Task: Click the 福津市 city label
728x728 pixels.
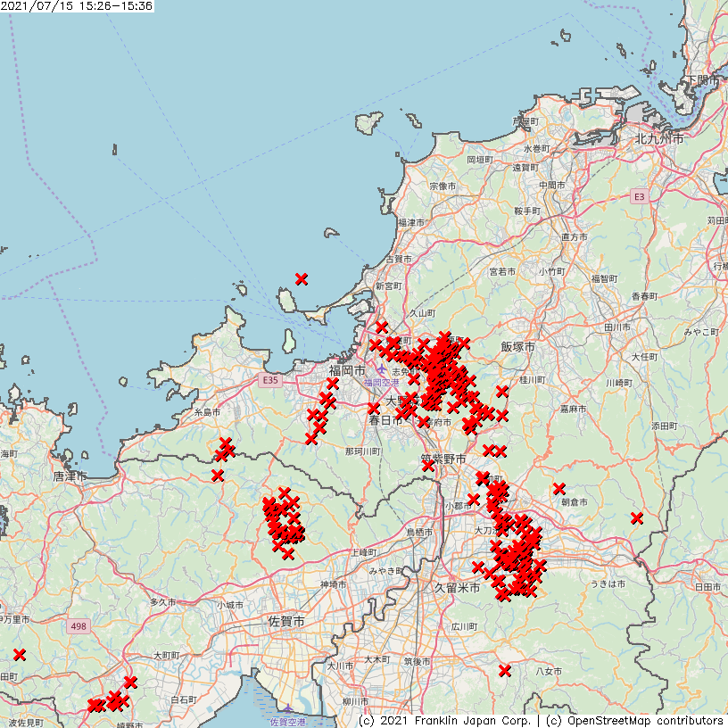Action: 411,223
